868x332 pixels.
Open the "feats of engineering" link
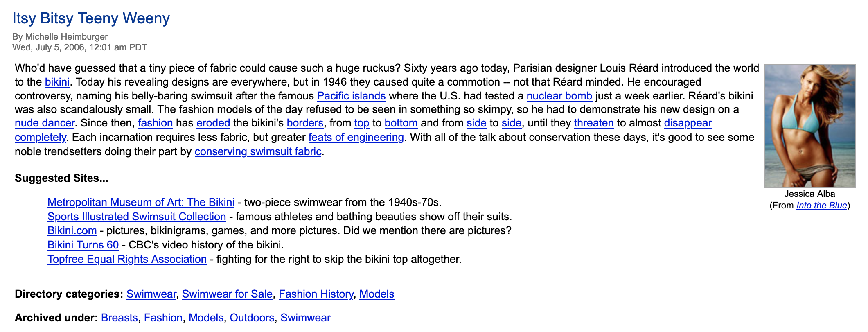tap(356, 137)
